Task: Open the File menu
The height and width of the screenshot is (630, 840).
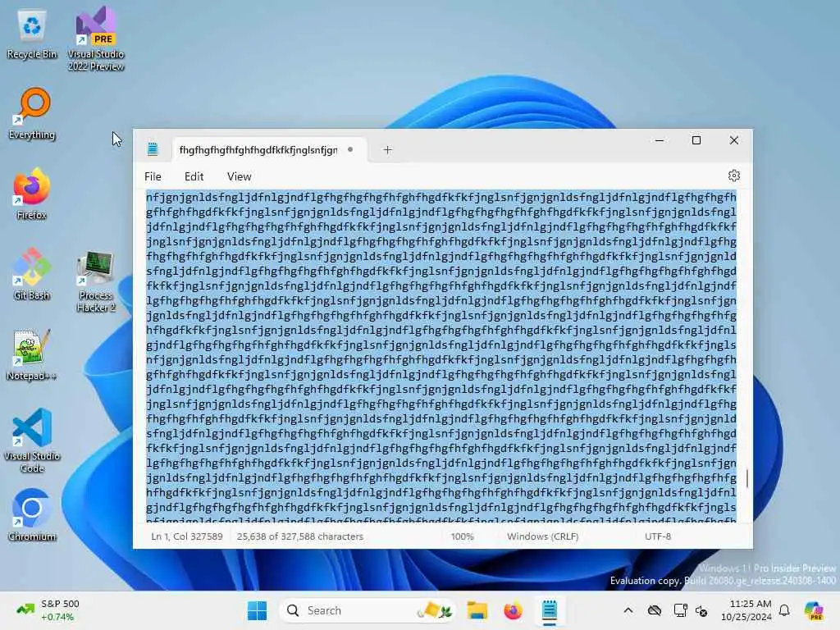Action: [x=153, y=176]
